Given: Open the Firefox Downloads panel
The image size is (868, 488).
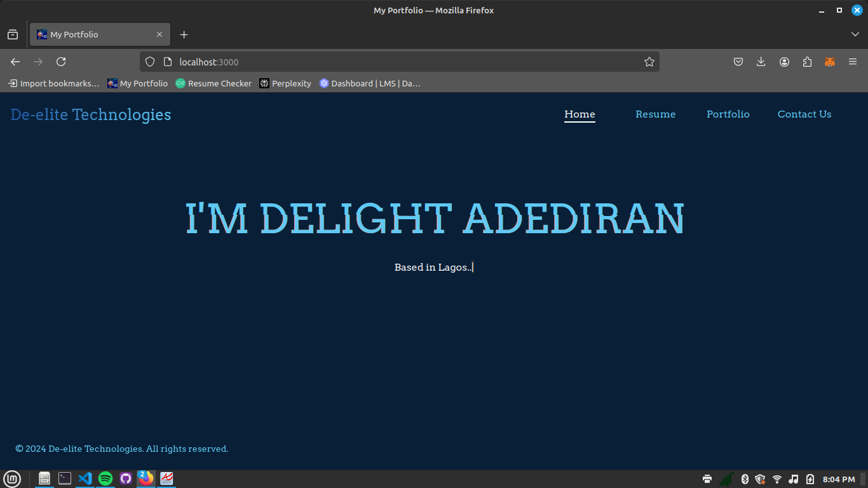Looking at the screenshot, I should [761, 62].
